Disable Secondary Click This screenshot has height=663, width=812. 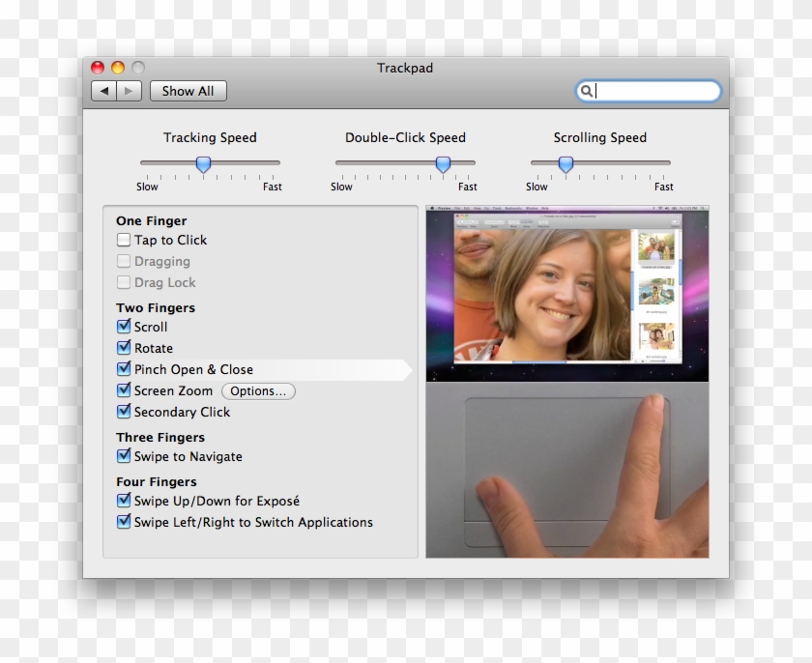pyautogui.click(x=123, y=412)
